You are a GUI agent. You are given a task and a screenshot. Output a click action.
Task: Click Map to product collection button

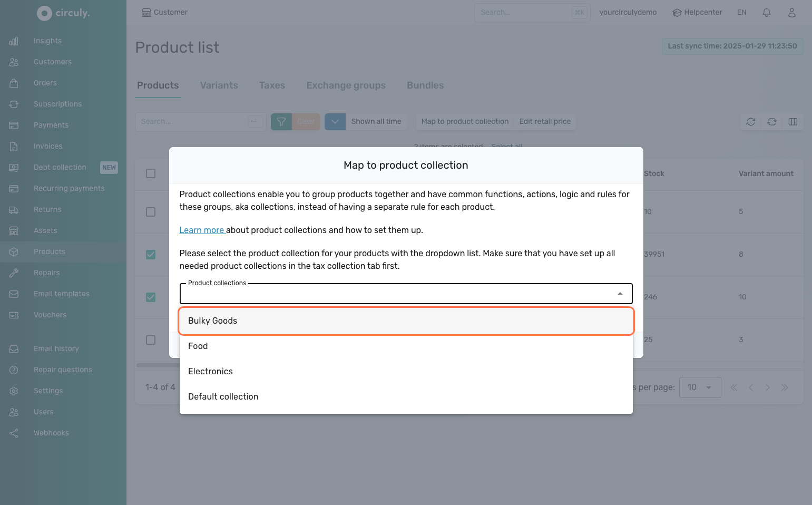click(465, 122)
